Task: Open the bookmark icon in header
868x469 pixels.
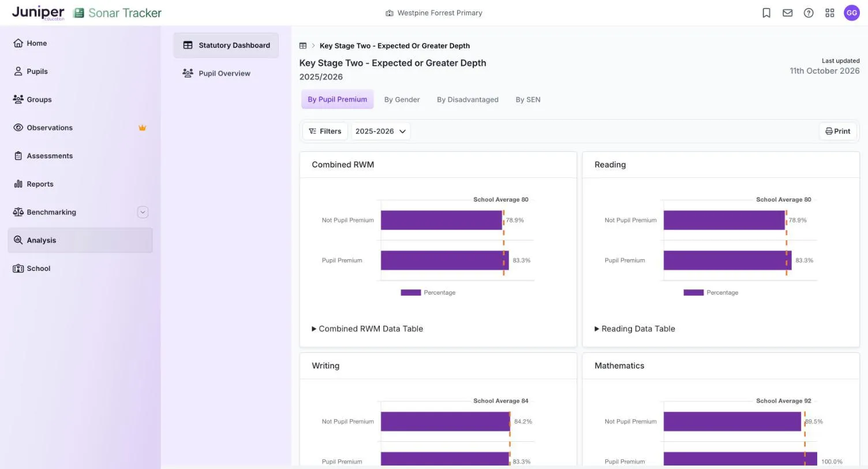Action: pos(766,13)
